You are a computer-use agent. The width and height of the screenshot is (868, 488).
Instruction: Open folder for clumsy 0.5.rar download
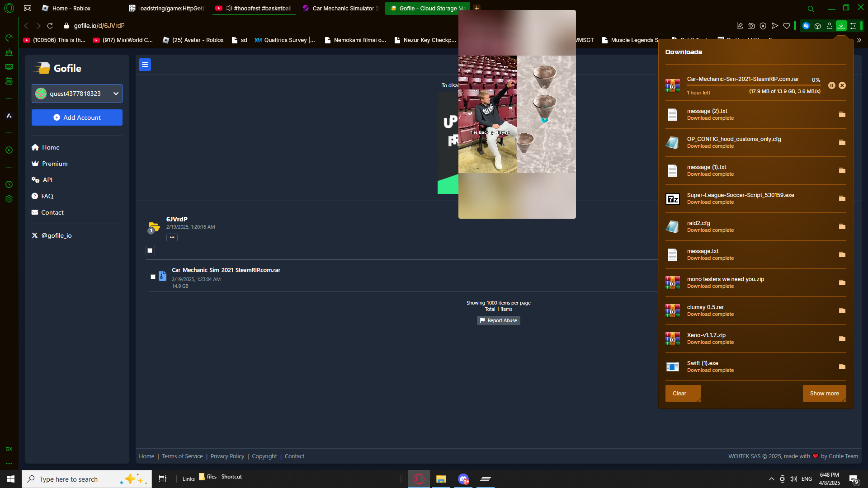point(842,310)
